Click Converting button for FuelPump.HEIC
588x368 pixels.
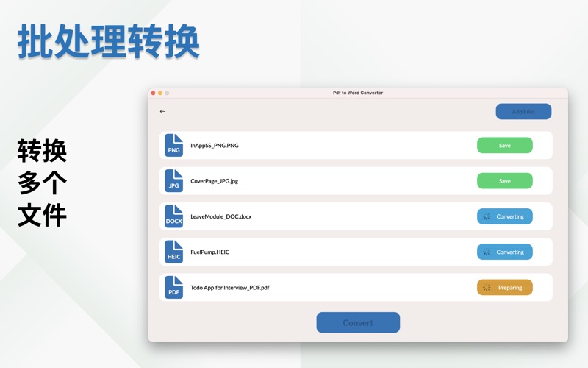[505, 252]
